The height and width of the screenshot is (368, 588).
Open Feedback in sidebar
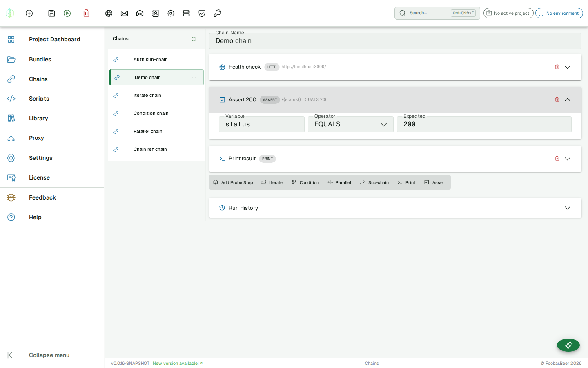52,197
